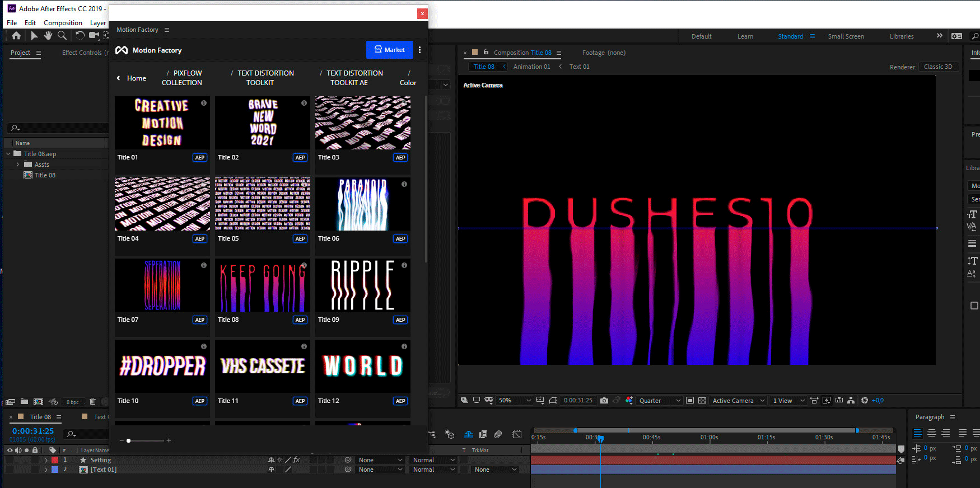The height and width of the screenshot is (488, 980).
Task: Click the new folder icon in Project panel
Action: point(24,402)
